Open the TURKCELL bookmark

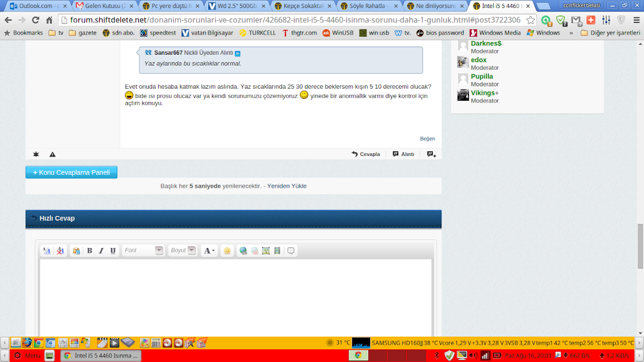tap(257, 33)
